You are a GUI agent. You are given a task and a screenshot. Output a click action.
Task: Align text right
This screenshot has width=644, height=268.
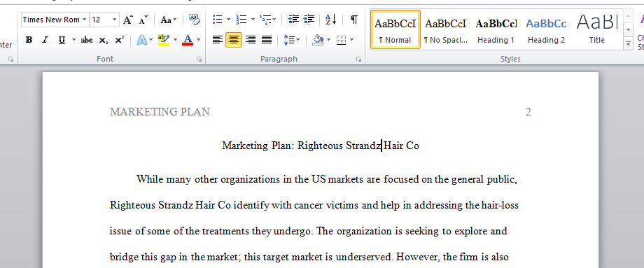[x=251, y=40]
